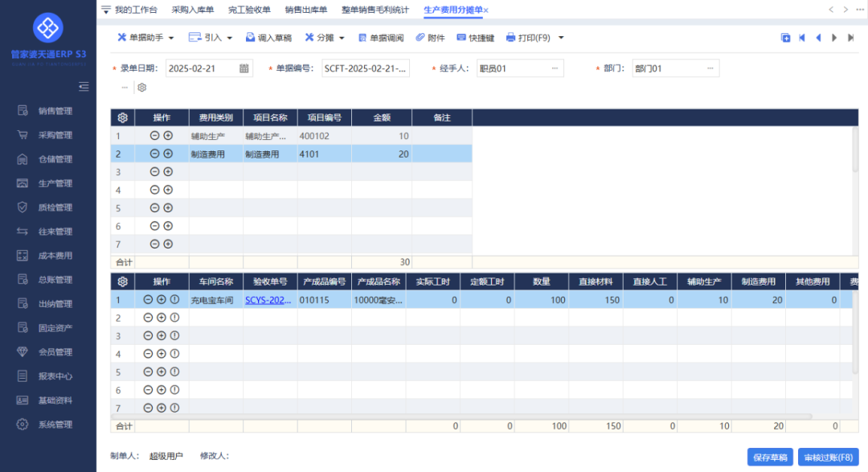Switch to the 采购入库单 tab
Viewport: 868px width, 472px height.
click(193, 10)
